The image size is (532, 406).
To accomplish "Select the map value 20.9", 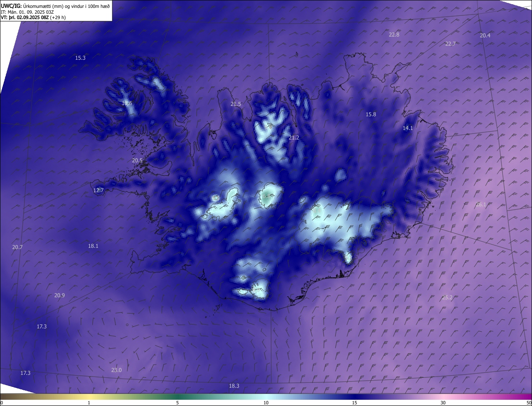I will point(59,296).
